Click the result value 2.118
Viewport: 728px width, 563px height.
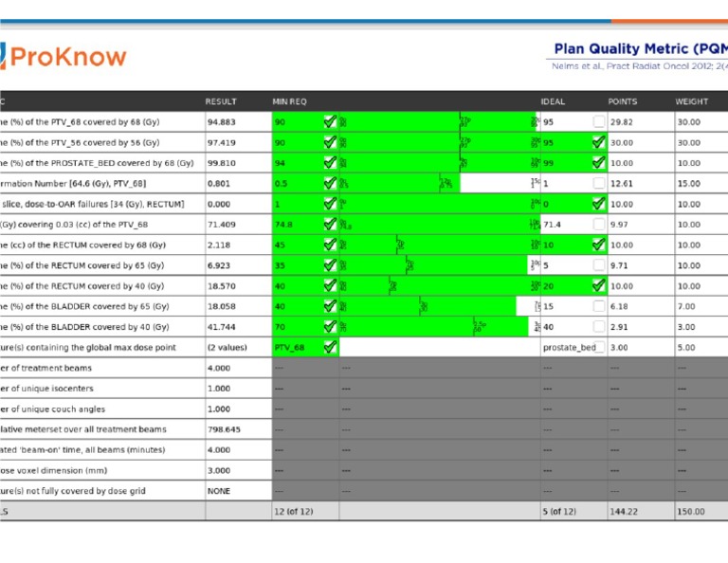218,245
